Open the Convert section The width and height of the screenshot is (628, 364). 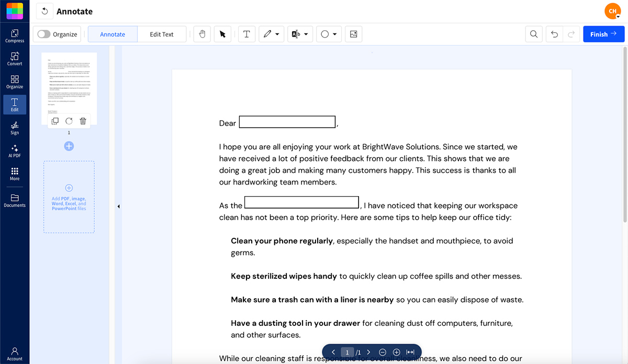tap(14, 58)
